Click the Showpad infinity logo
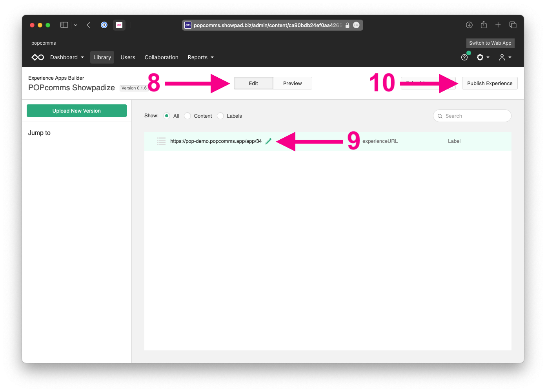 tap(37, 57)
